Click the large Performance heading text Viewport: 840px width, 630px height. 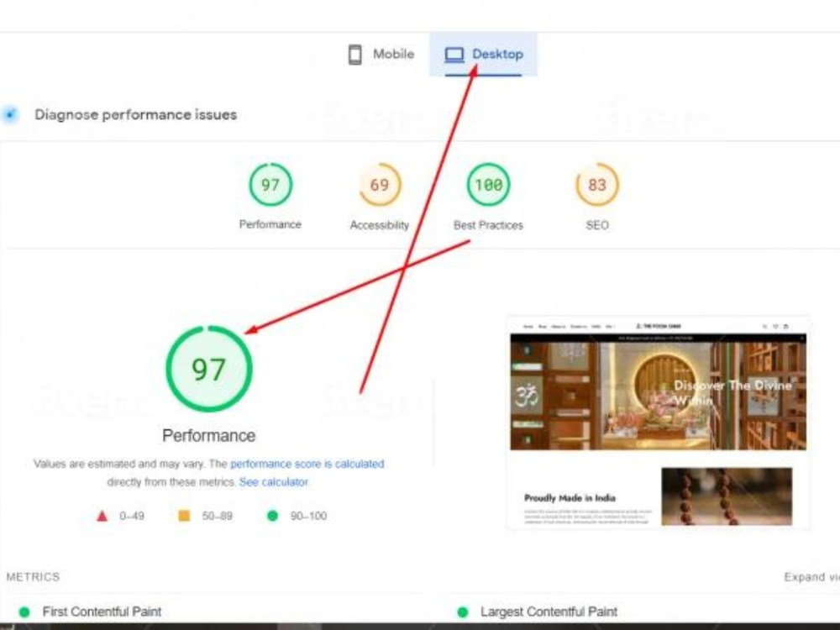pyautogui.click(x=209, y=435)
